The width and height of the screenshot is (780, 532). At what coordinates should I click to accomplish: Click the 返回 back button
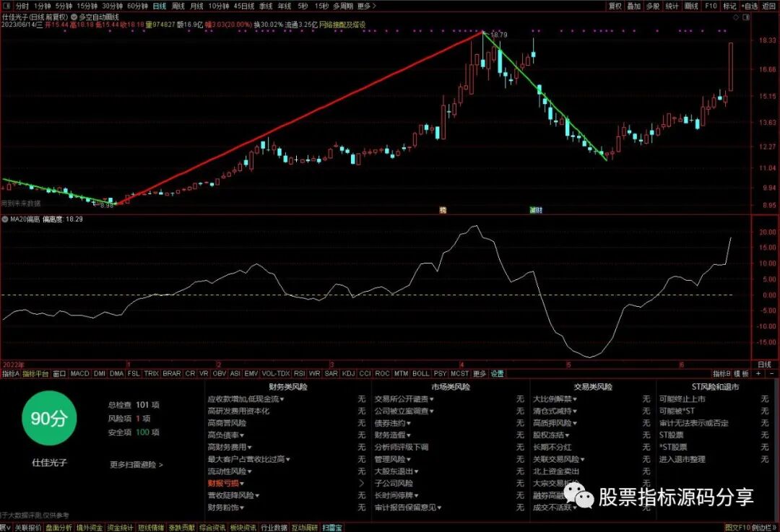pos(768,6)
